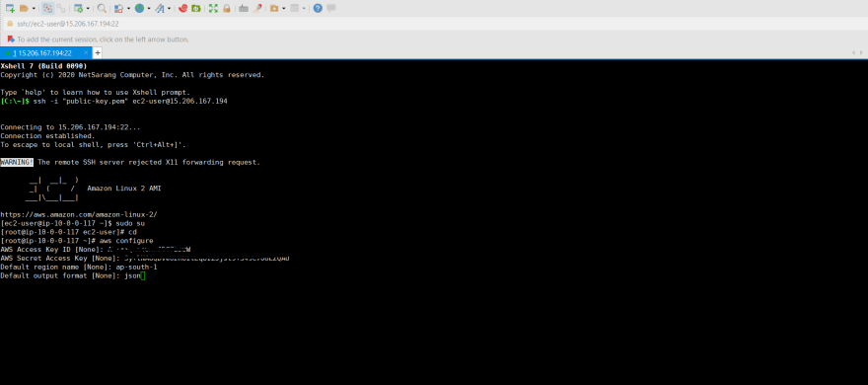The height and width of the screenshot is (385, 868).
Task: Click the Find magnifier icon
Action: pyautogui.click(x=102, y=8)
